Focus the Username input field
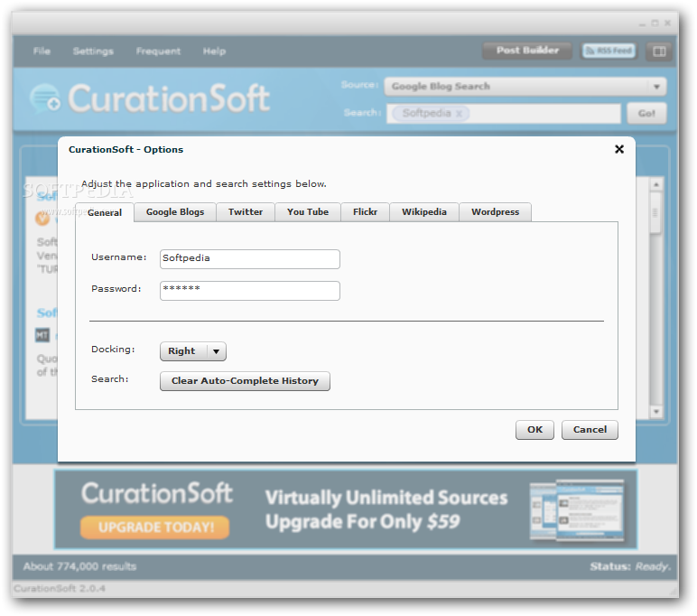This screenshot has height=616, width=697. [x=250, y=259]
